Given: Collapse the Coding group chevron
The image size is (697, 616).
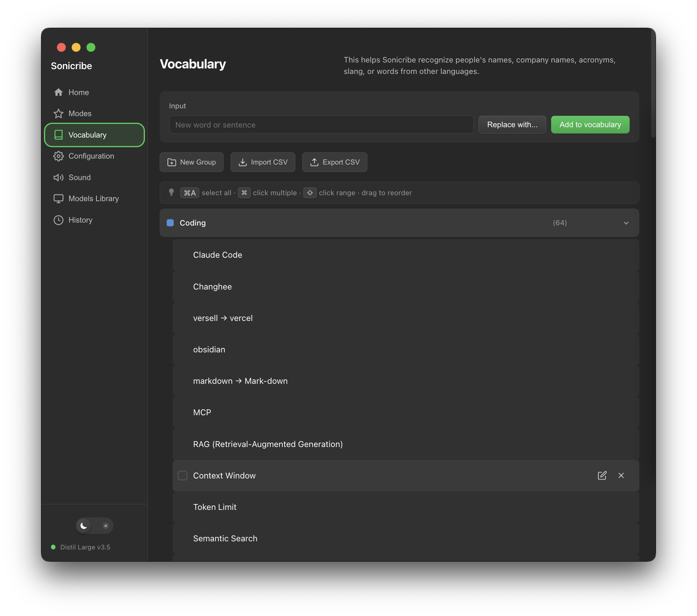Looking at the screenshot, I should click(626, 223).
